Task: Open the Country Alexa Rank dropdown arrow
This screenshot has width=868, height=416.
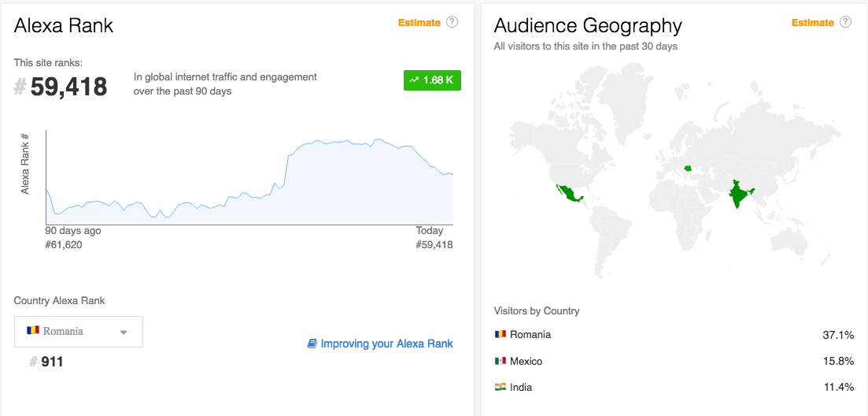Action: point(124,332)
